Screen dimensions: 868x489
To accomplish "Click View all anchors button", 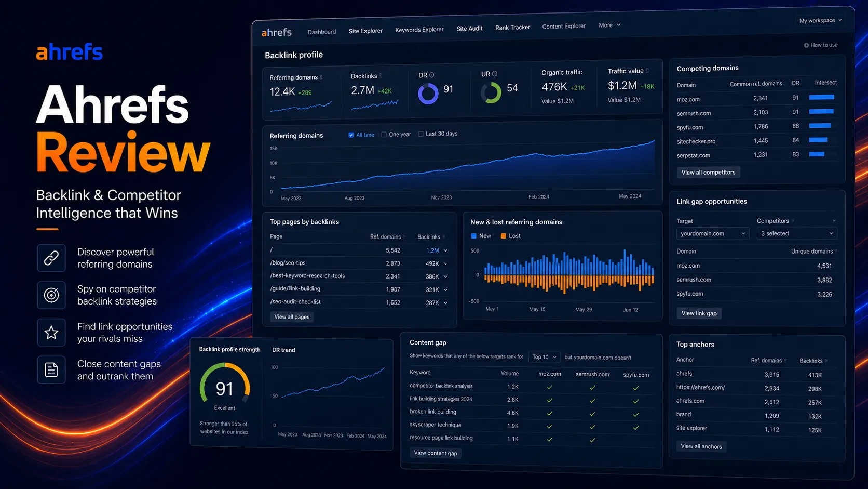I will click(701, 446).
